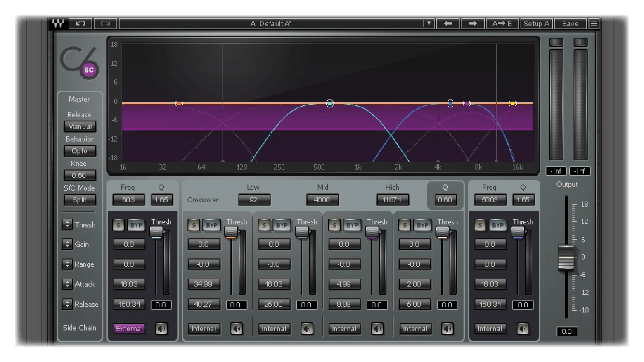Adjust master Thresh stepper
This screenshot has height=362, width=644.
click(67, 224)
